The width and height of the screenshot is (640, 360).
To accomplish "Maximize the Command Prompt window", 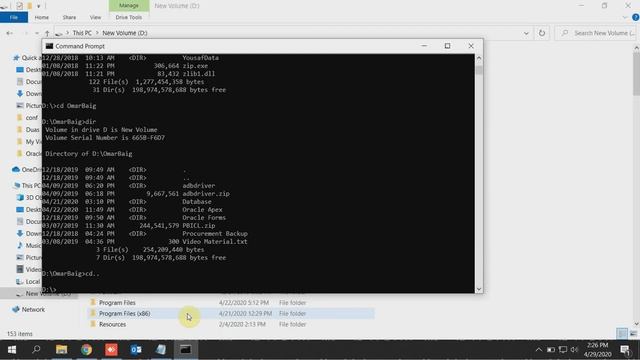I will [x=447, y=46].
